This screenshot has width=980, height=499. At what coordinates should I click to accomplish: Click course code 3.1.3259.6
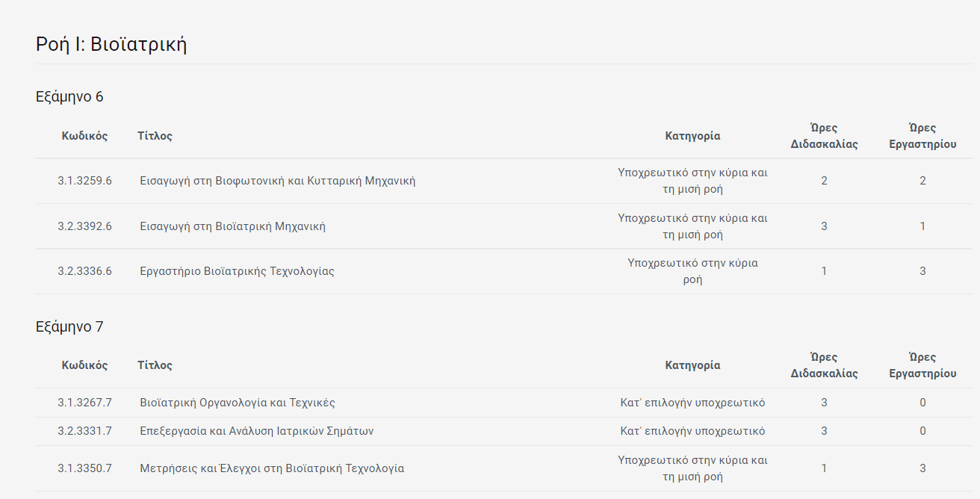tap(84, 181)
